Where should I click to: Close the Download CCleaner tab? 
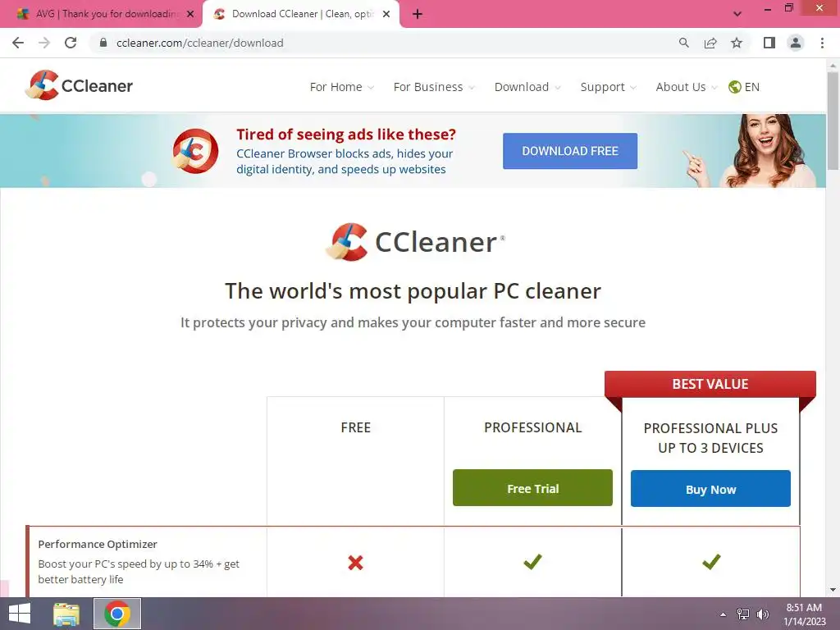coord(386,14)
